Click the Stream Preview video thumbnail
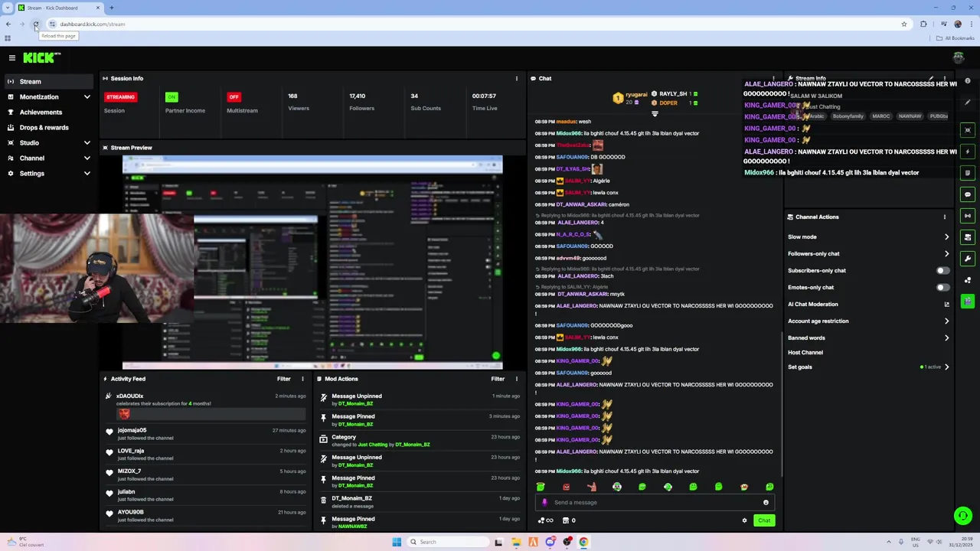Image resolution: width=980 pixels, height=551 pixels. (x=312, y=262)
